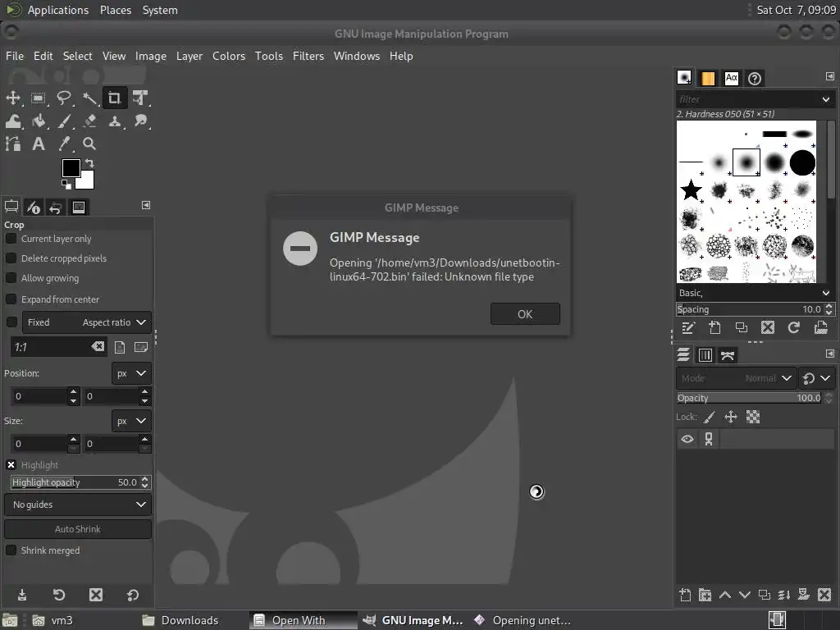Select the Clone stamp tool

tap(115, 121)
